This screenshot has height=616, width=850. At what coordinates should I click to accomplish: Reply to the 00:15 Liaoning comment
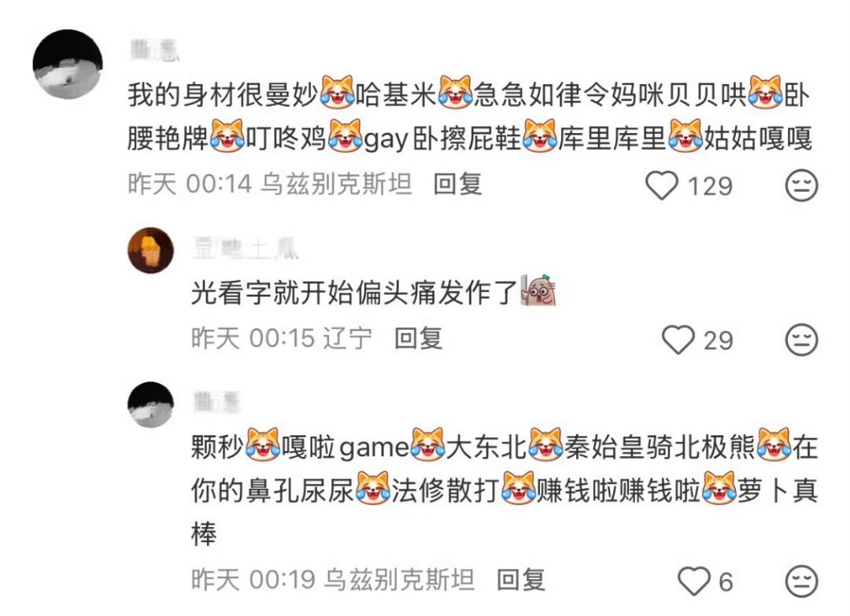pyautogui.click(x=419, y=338)
